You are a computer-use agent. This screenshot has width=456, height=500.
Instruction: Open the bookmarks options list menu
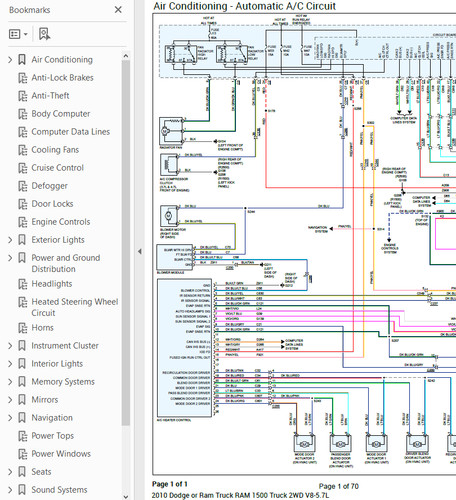coord(18,34)
